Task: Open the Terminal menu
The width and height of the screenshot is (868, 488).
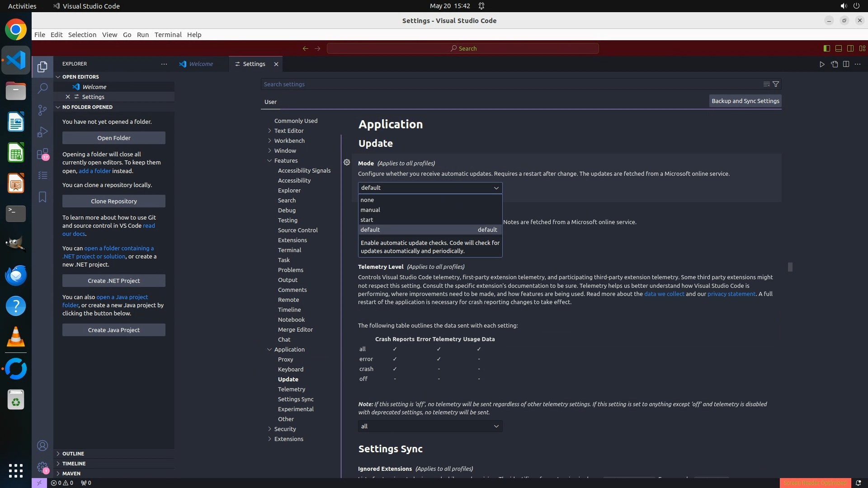Action: (x=168, y=35)
